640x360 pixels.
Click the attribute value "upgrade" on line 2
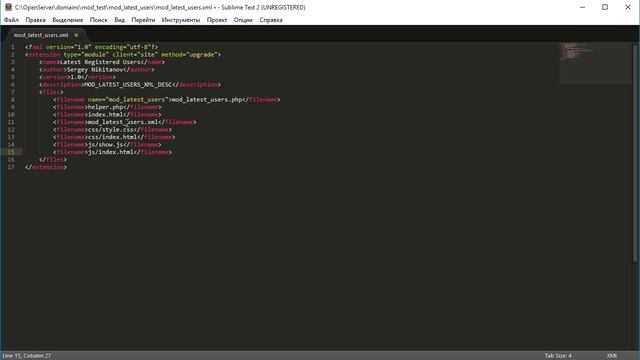[202, 54]
